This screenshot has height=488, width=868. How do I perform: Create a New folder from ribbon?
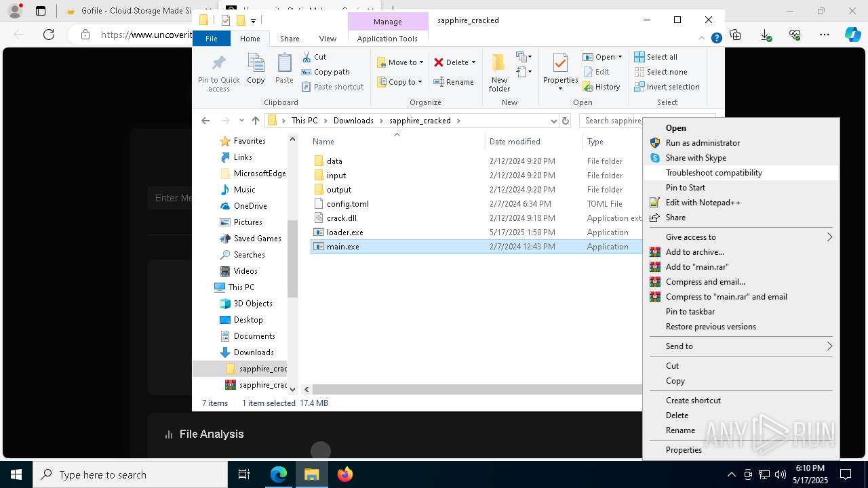(499, 73)
